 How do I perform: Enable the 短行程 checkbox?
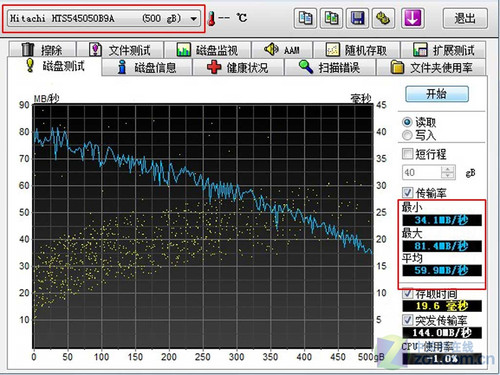407,154
